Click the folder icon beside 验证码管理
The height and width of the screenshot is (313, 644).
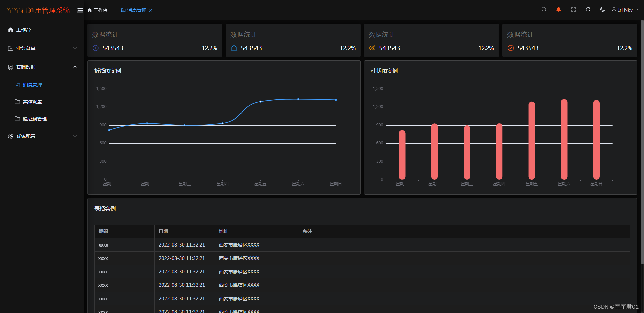(x=17, y=119)
